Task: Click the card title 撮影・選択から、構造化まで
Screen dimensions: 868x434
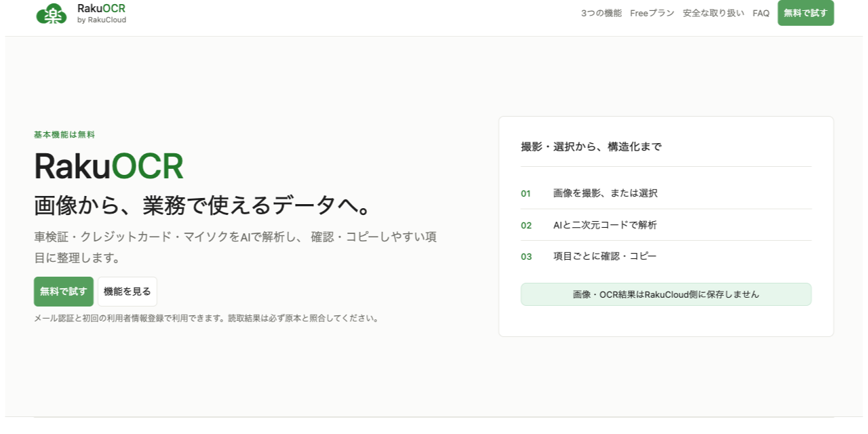Action: pyautogui.click(x=591, y=146)
